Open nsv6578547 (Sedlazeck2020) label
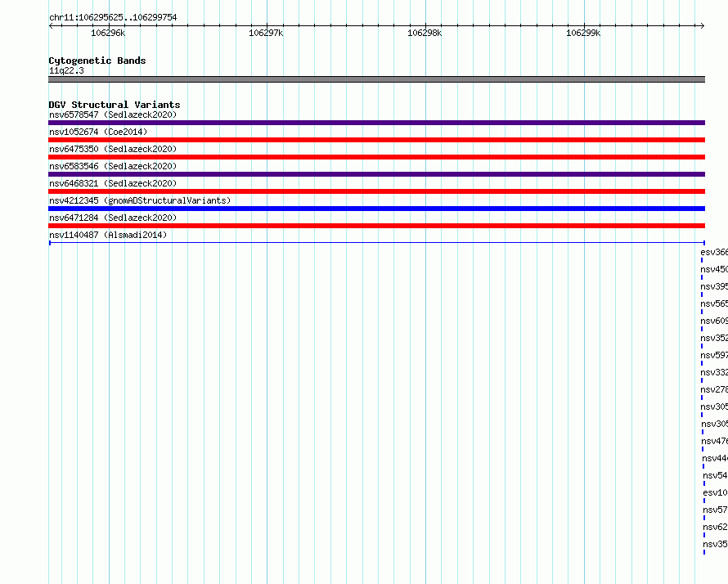 pos(113,115)
